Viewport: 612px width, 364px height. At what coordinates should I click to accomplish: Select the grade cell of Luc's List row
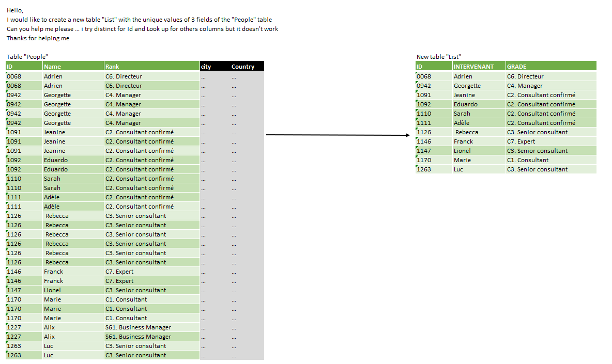click(551, 169)
